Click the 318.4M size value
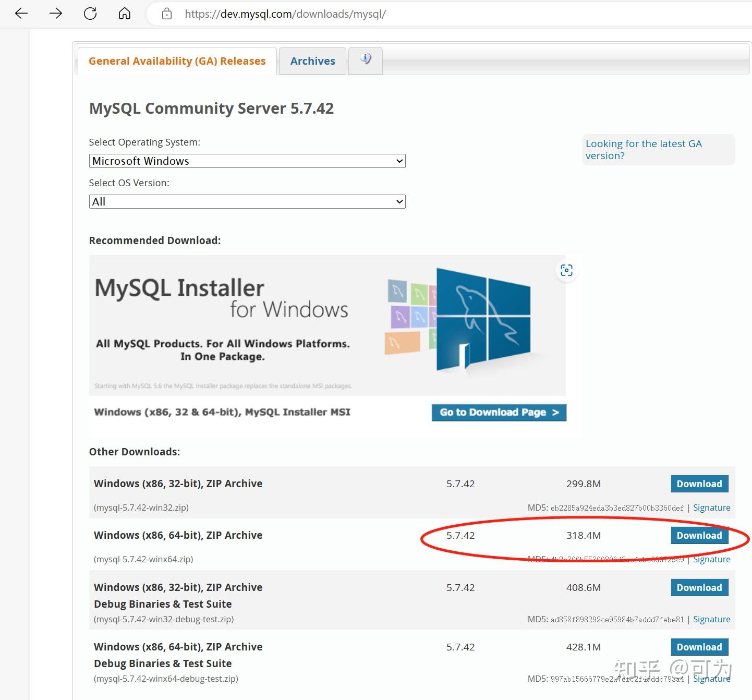 click(x=584, y=535)
